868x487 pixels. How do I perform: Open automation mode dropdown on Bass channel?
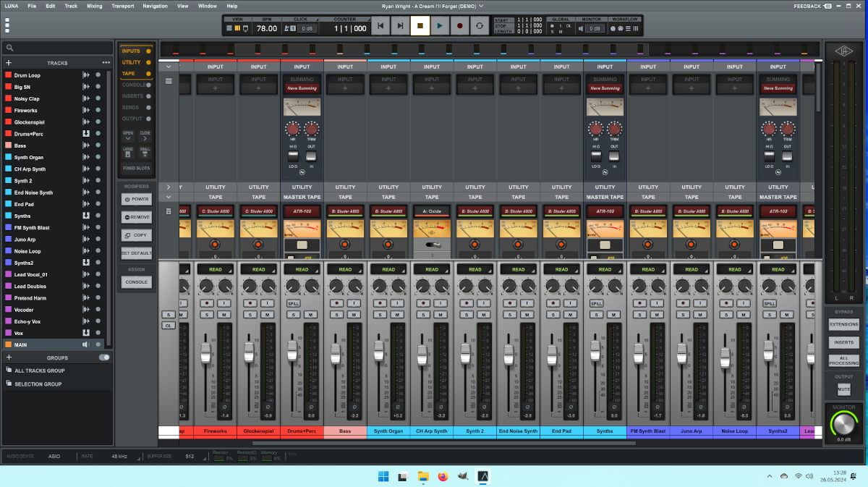tap(345, 269)
